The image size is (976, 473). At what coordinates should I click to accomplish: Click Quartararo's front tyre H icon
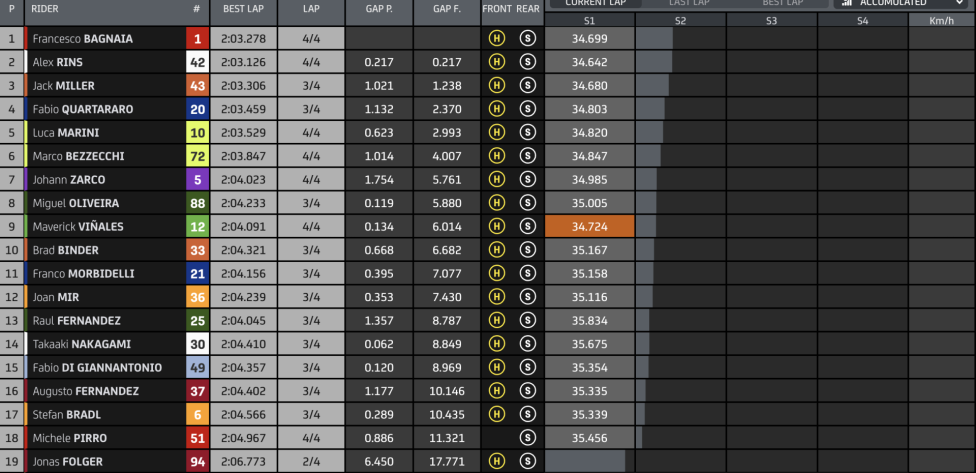497,109
